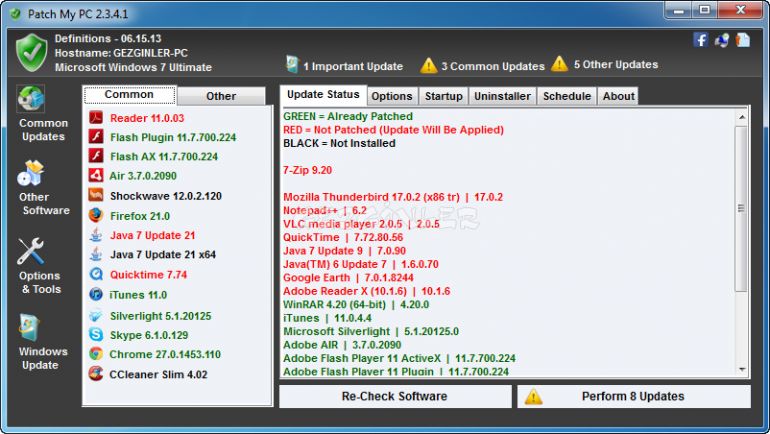This screenshot has width=770, height=434.
Task: Select Firefox 21.0 entry
Action: (139, 216)
